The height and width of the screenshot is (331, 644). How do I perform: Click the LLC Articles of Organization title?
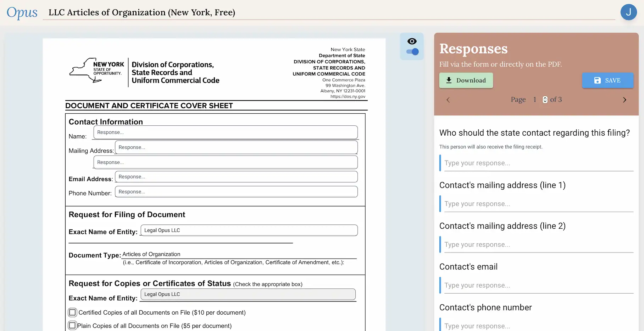tap(141, 12)
